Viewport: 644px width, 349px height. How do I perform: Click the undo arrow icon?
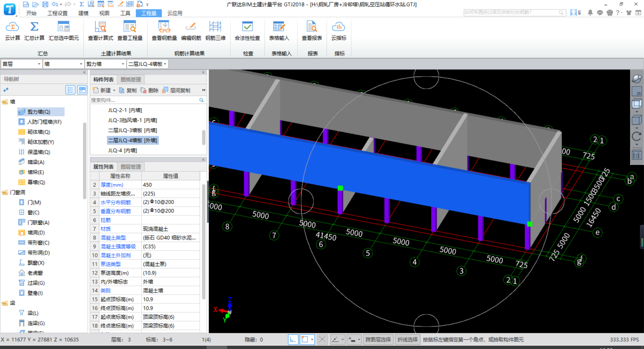(x=55, y=4)
